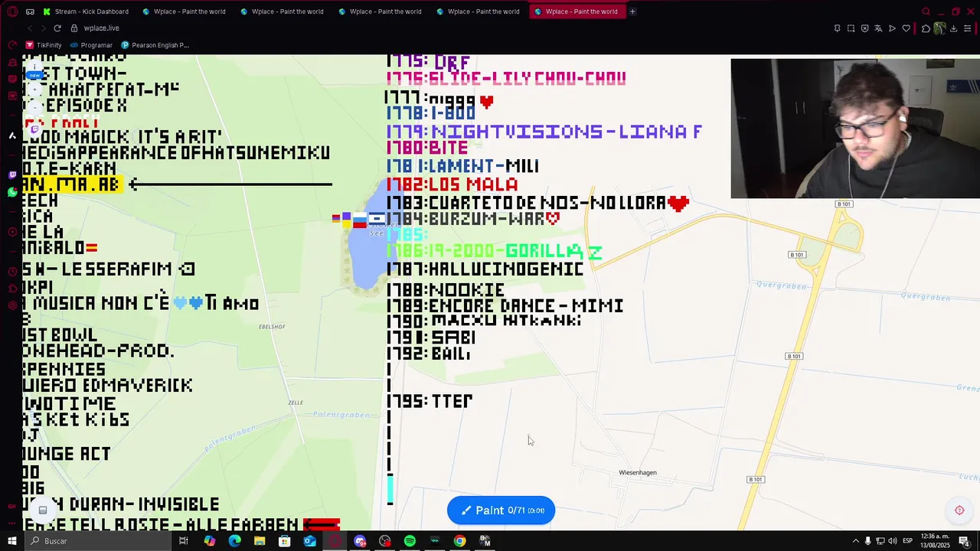Screen dimensions: 980x551
Task: Open the profile avatar in toolbar
Action: 939,28
